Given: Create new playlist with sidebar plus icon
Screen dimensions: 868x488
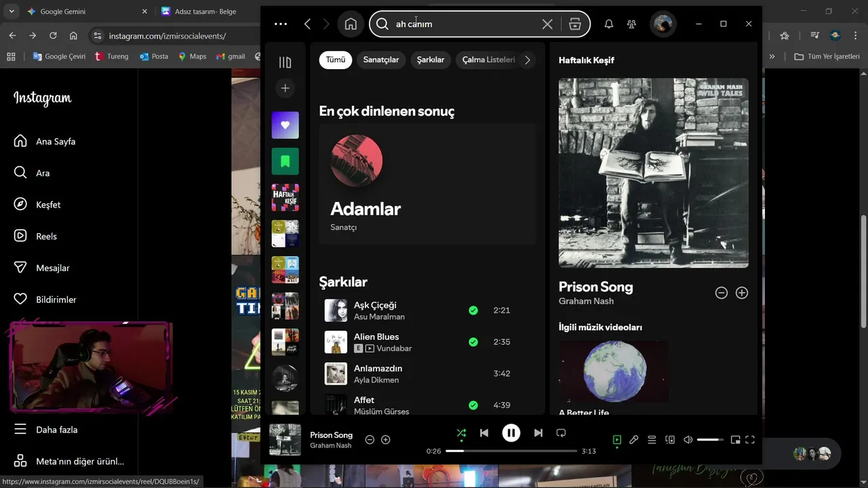Looking at the screenshot, I should tap(285, 88).
